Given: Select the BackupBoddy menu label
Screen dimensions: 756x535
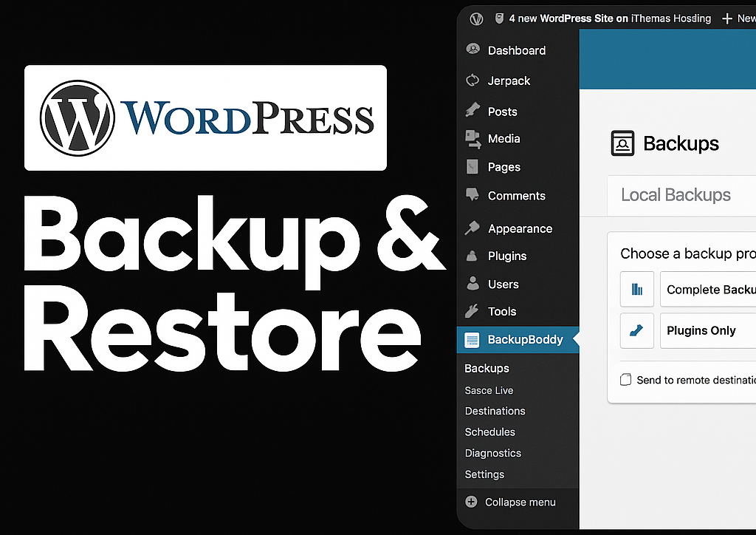Looking at the screenshot, I should 525,340.
